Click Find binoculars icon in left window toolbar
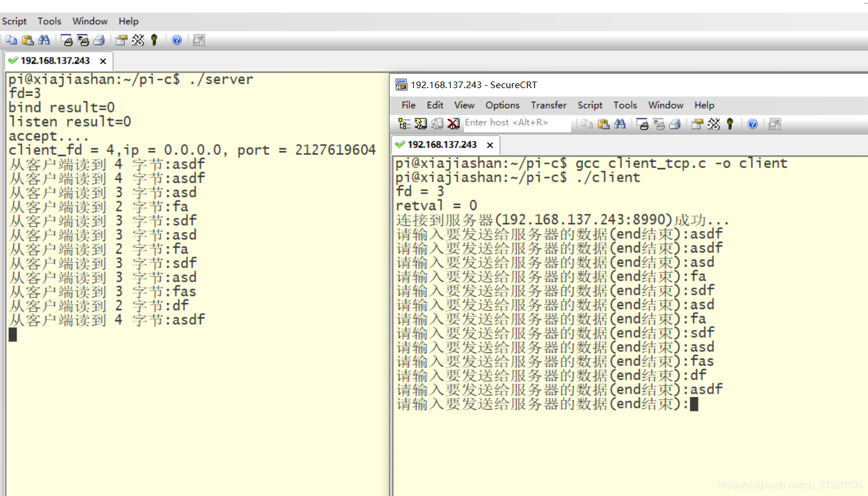The image size is (868, 496). (44, 40)
